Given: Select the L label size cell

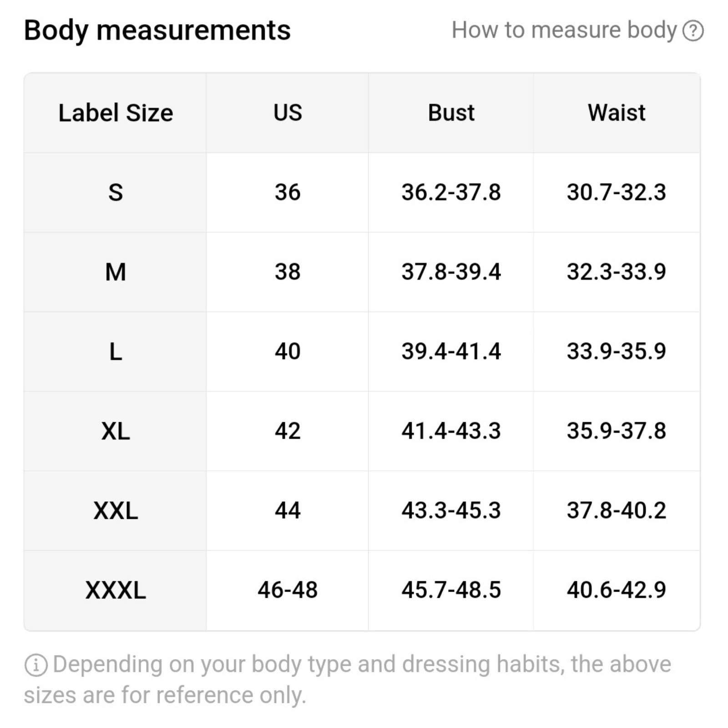Looking at the screenshot, I should (116, 352).
